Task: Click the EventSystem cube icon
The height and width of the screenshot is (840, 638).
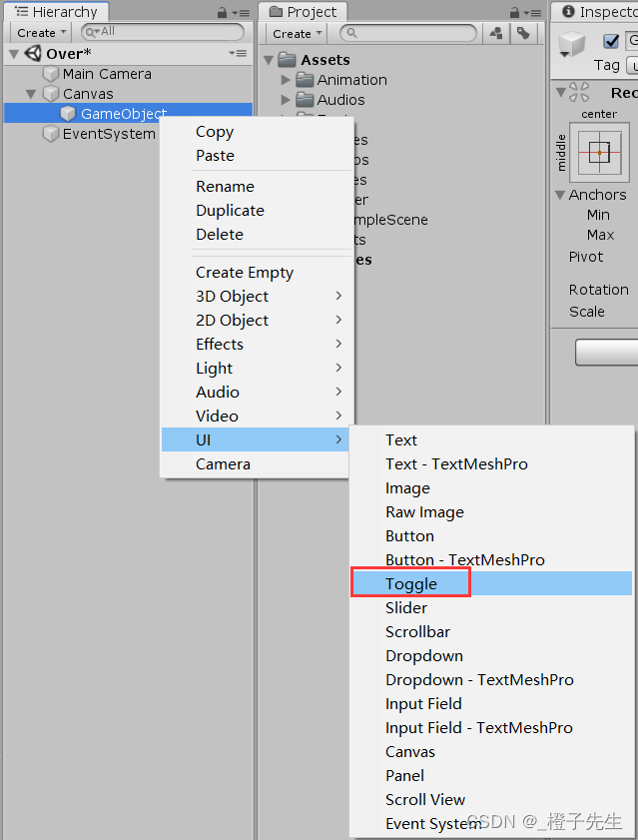Action: click(51, 134)
